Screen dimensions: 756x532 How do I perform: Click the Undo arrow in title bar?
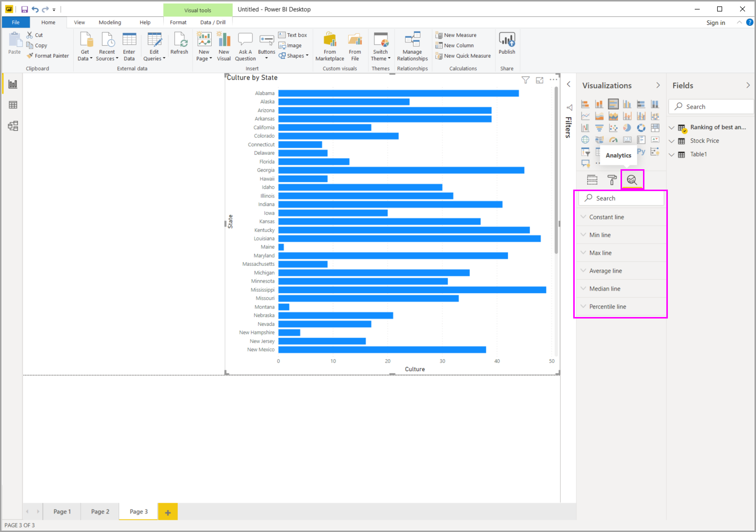35,9
